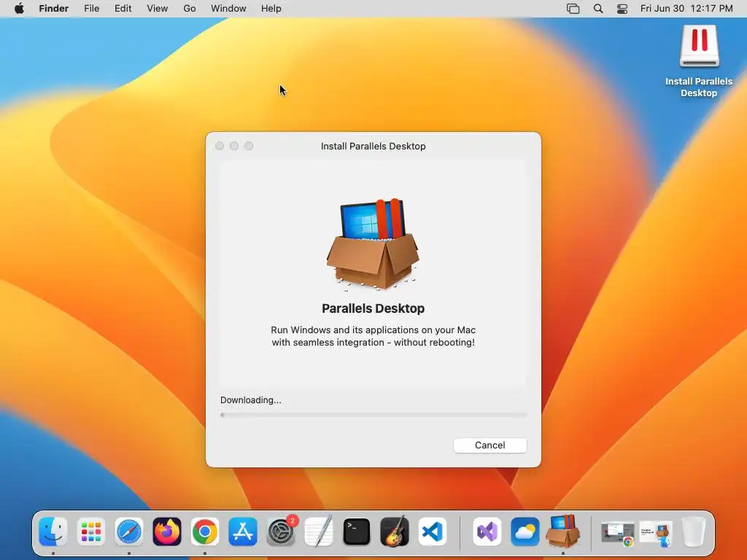The width and height of the screenshot is (747, 560).
Task: Open the File menu
Action: tap(91, 9)
